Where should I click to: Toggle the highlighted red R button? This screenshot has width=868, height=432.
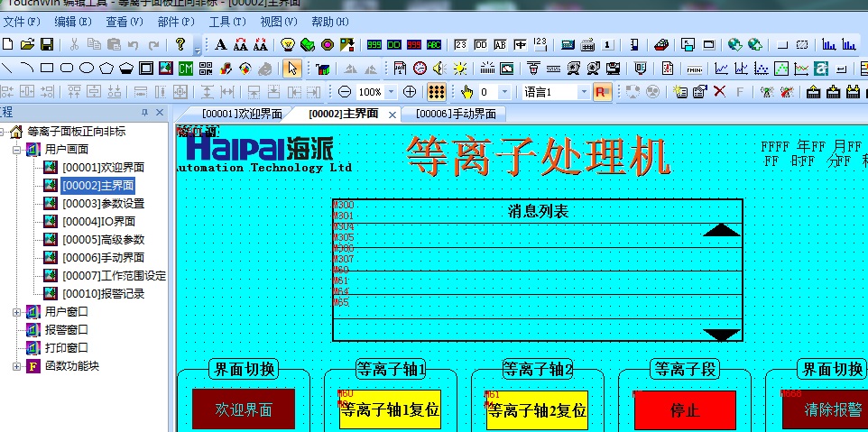602,91
